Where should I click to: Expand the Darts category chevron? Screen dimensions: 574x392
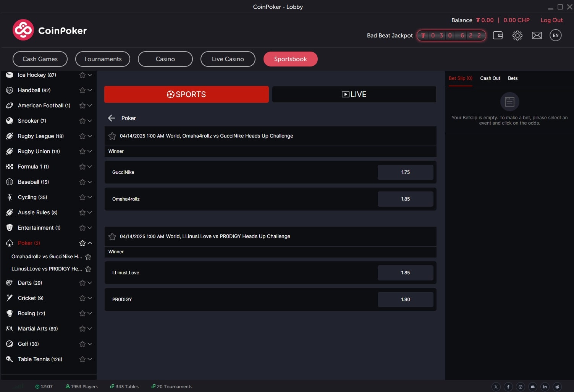(90, 283)
